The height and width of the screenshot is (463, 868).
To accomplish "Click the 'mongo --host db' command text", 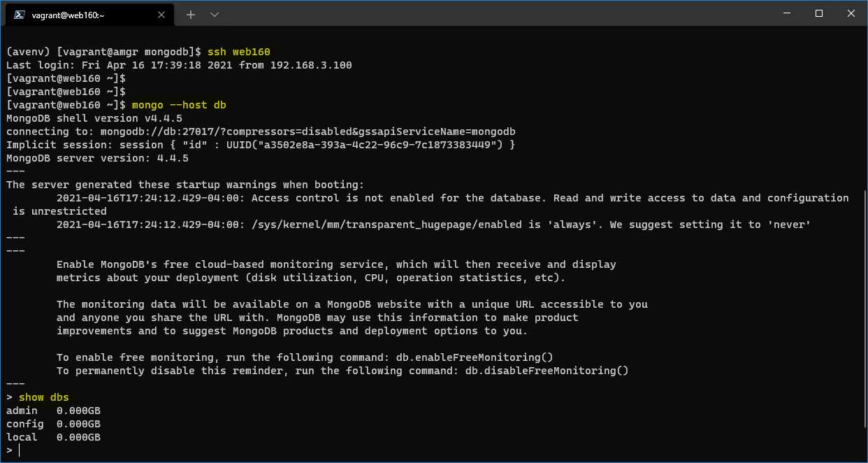I will (179, 104).
